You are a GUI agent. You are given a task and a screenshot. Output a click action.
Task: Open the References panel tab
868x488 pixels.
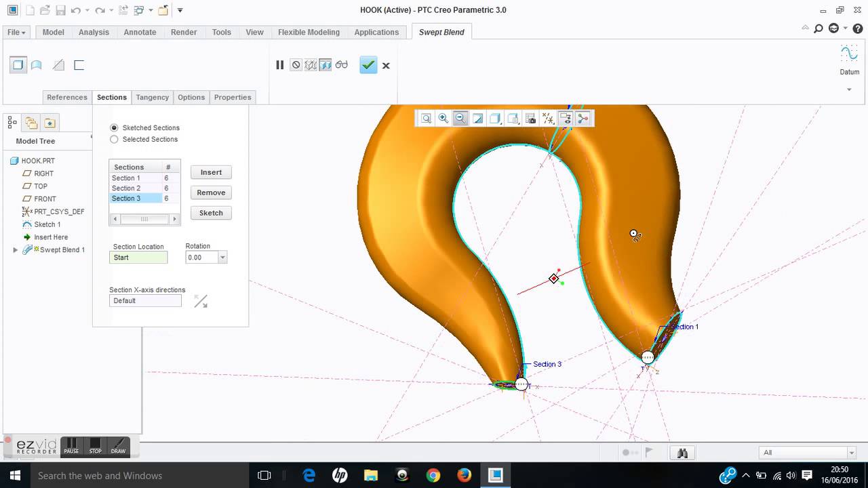[x=67, y=97]
